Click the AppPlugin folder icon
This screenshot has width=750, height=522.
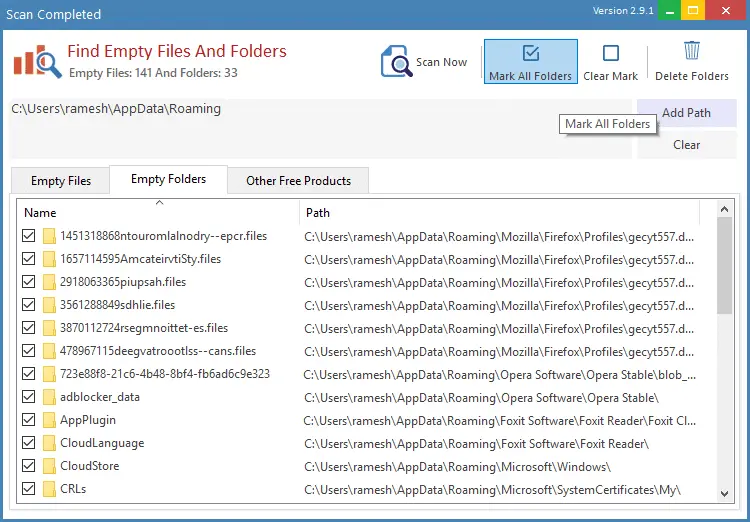[49, 420]
